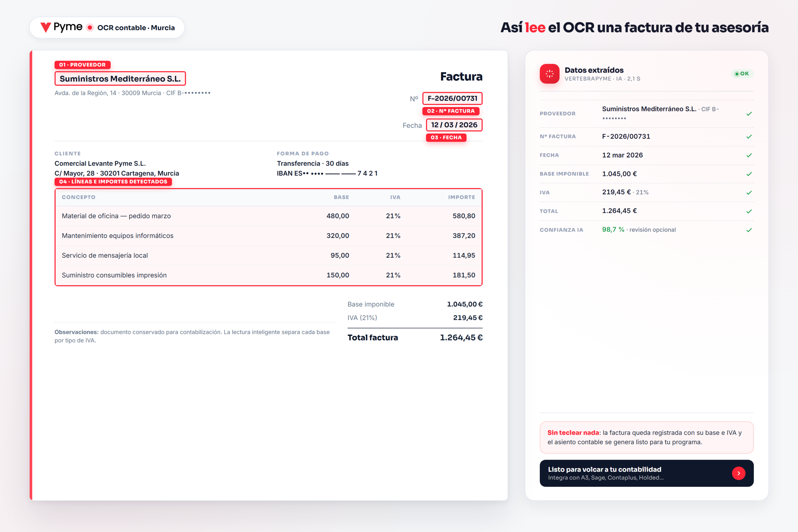This screenshot has width=798, height=532.
Task: Click the green check on Confianza IA row
Action: (x=749, y=230)
